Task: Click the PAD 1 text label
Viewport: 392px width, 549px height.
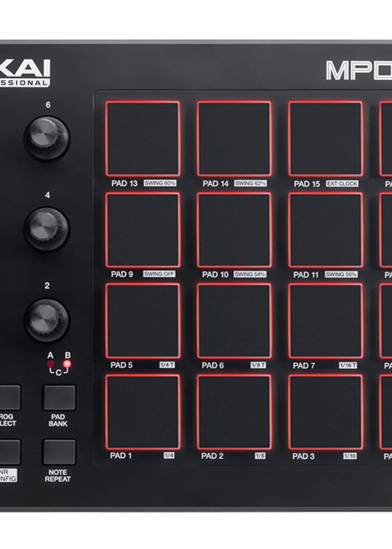Action: pos(121,456)
